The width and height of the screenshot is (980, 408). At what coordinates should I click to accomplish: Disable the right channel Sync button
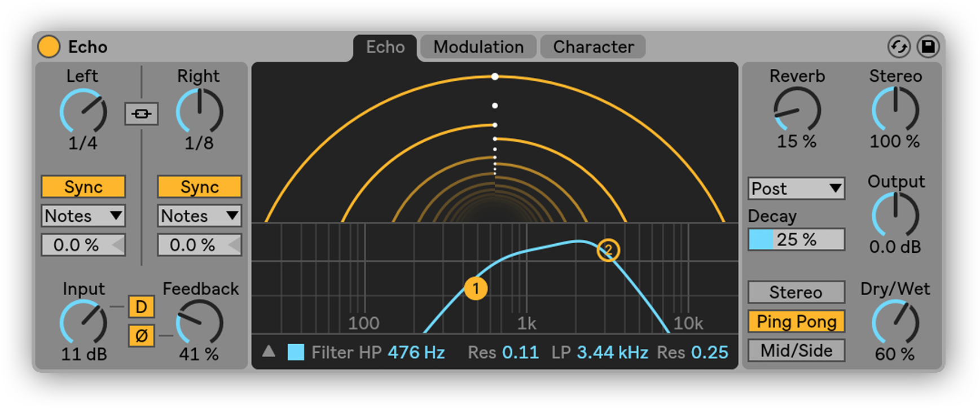(199, 187)
